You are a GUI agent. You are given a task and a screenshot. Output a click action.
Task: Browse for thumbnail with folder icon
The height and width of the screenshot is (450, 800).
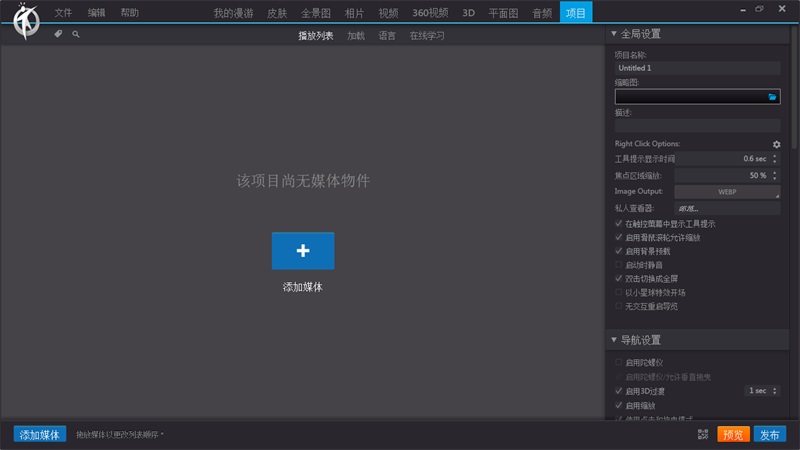[772, 96]
